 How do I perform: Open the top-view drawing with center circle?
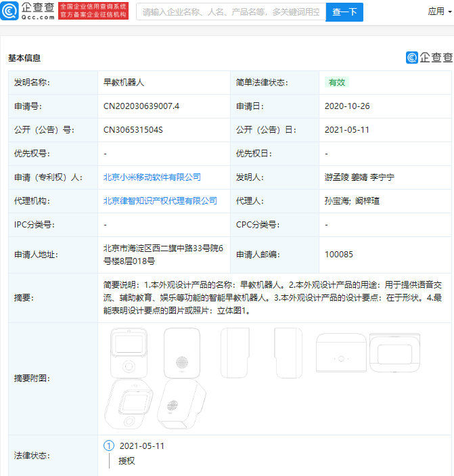[x=341, y=353]
